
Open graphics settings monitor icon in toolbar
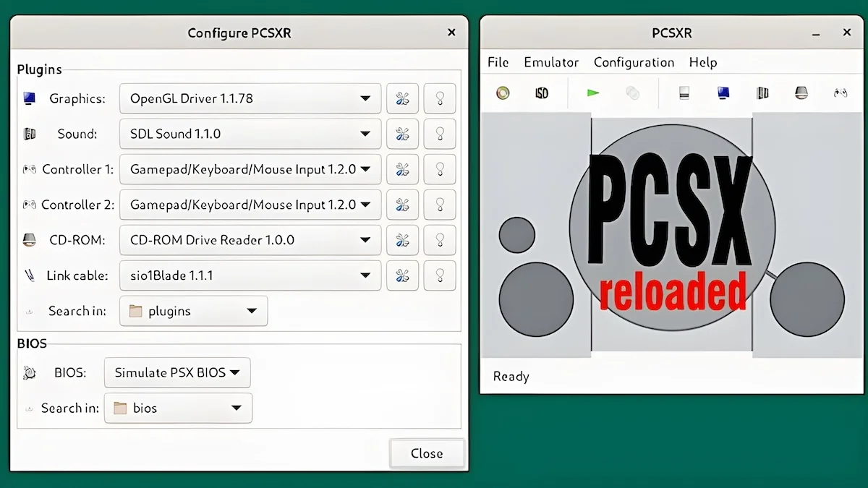(723, 93)
